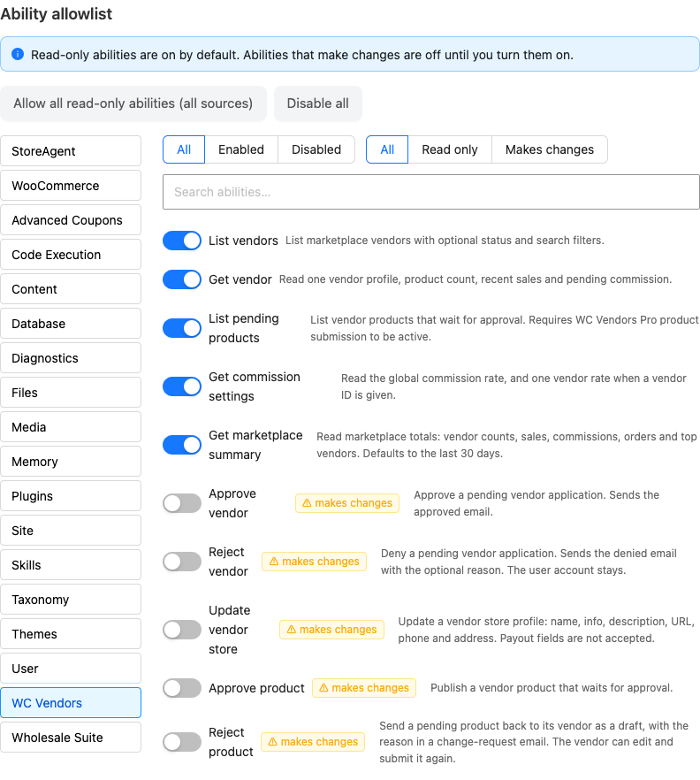Click makes changes badge for Update vendor store
The height and width of the screenshot is (780, 700).
[331, 630]
